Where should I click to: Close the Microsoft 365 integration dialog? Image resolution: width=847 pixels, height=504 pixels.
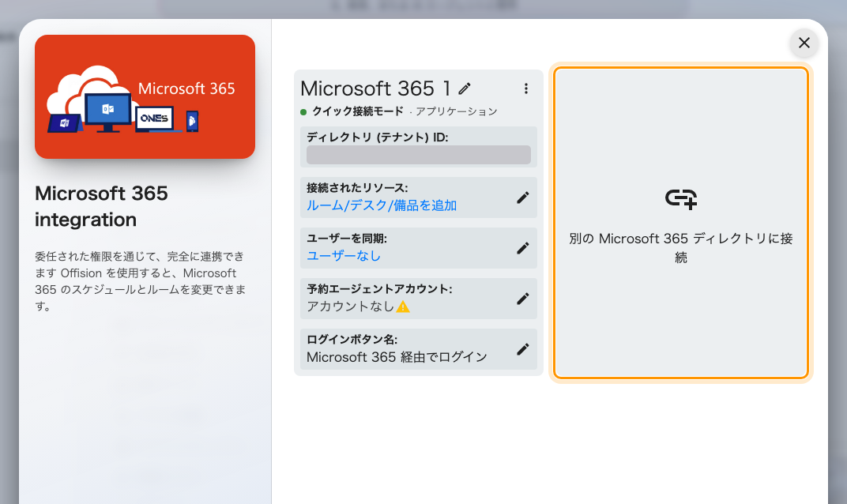(804, 43)
